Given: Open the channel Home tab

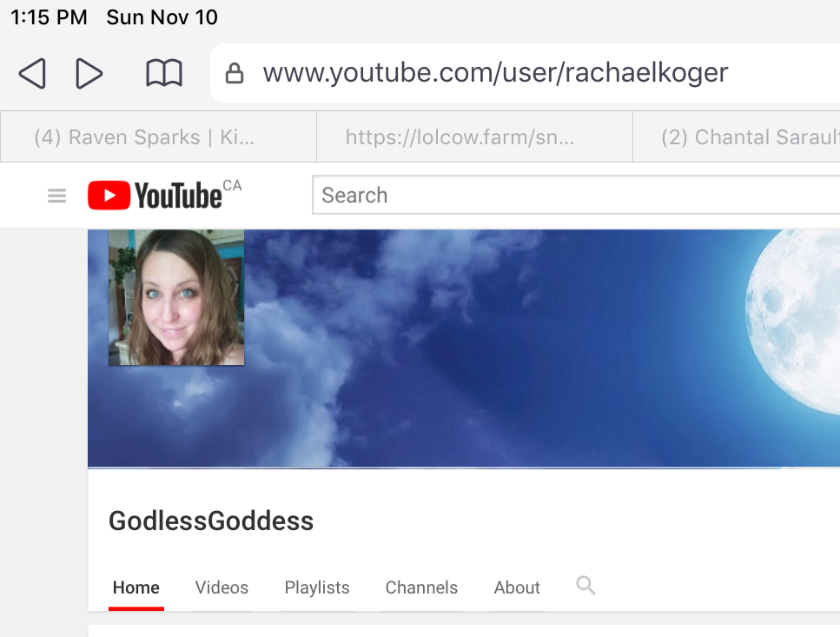Looking at the screenshot, I should [x=136, y=587].
